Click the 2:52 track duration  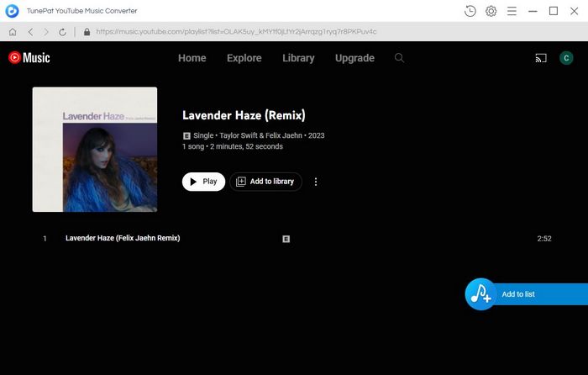click(544, 238)
